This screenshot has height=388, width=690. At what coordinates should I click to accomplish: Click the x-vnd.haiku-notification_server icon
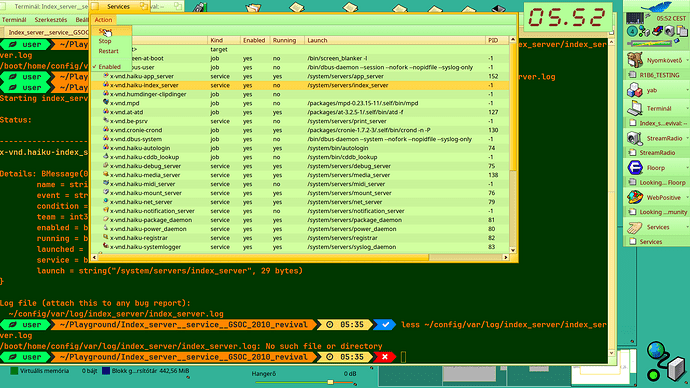pos(106,210)
